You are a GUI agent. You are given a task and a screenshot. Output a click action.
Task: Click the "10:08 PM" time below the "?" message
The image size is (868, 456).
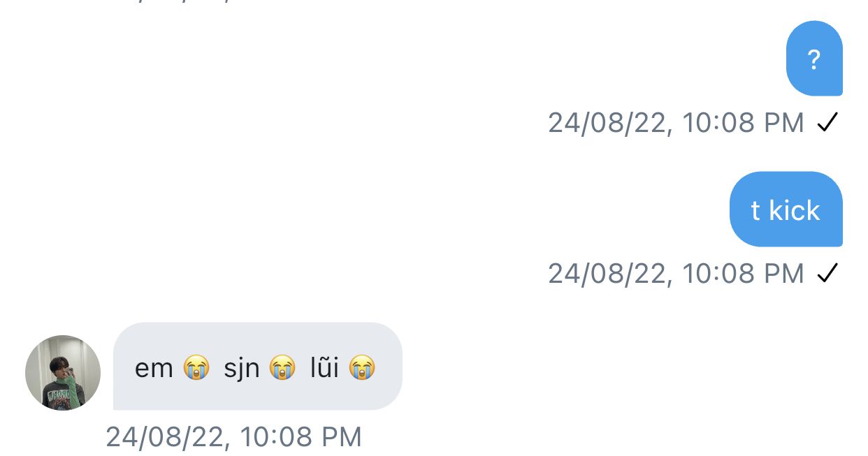pos(744,123)
